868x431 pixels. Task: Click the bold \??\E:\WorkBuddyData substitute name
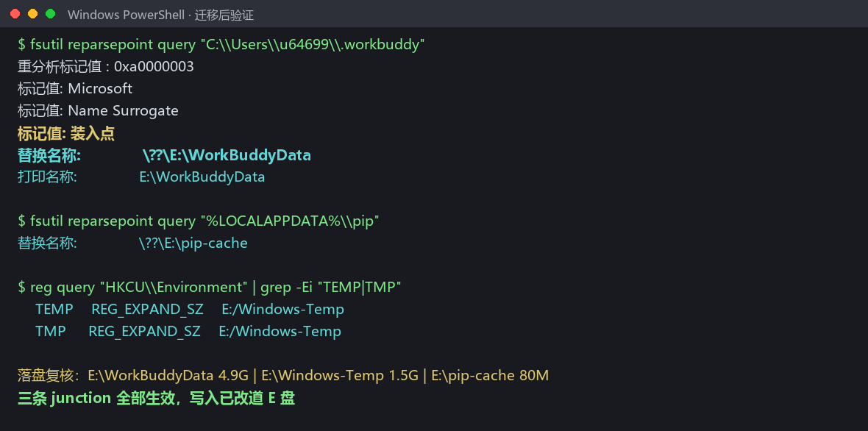tap(227, 155)
